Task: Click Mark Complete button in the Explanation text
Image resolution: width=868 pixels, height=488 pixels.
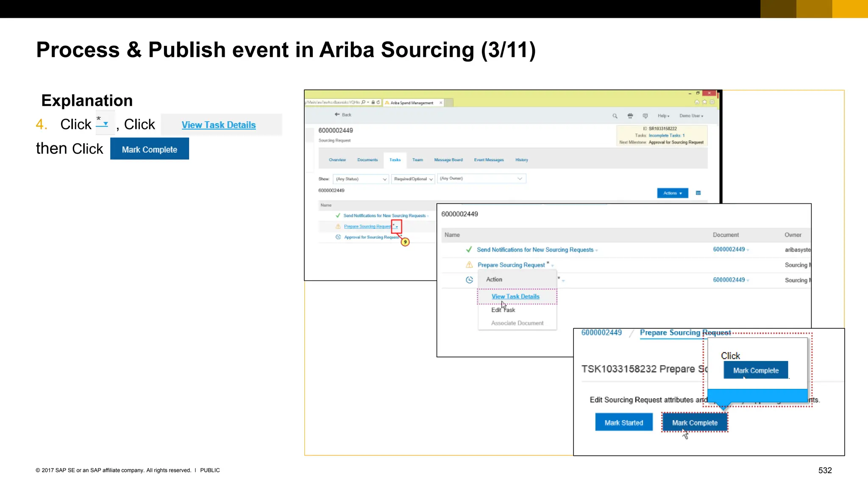Action: coord(150,149)
